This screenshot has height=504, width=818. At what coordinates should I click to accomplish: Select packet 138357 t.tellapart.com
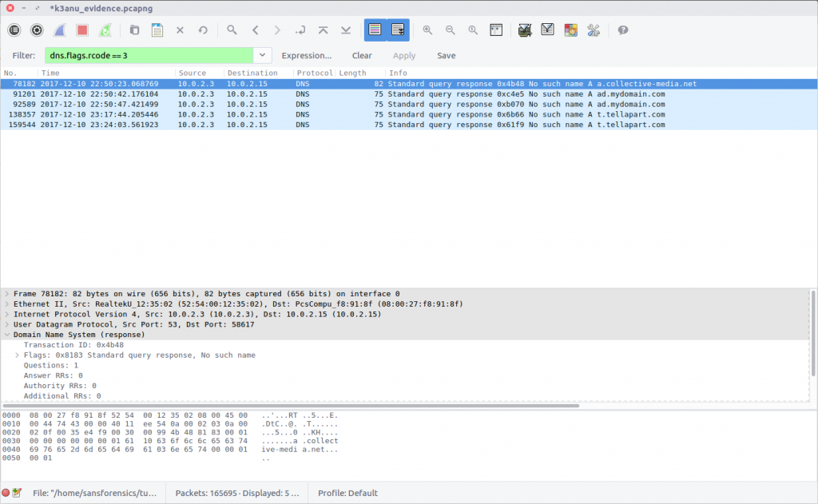(x=408, y=115)
